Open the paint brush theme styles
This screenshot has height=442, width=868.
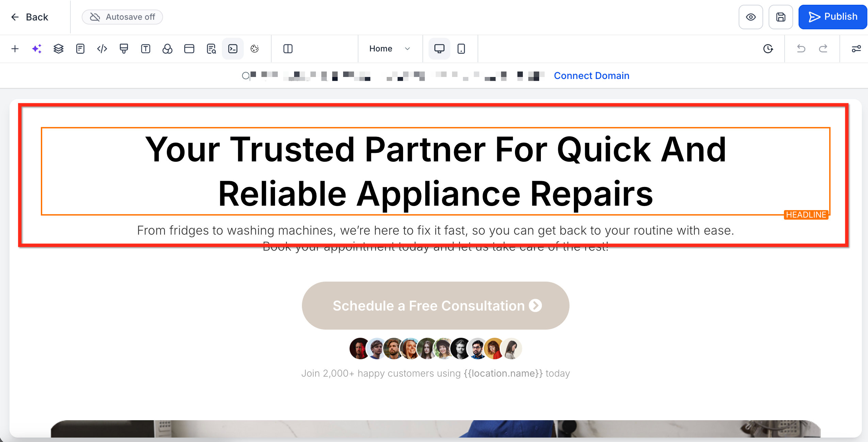pos(124,49)
